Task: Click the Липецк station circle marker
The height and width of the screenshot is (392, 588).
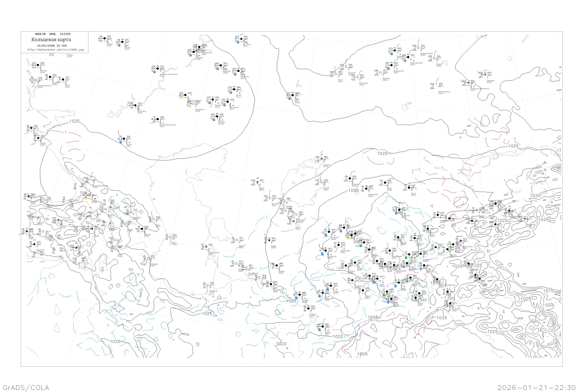Action: [x=104, y=38]
